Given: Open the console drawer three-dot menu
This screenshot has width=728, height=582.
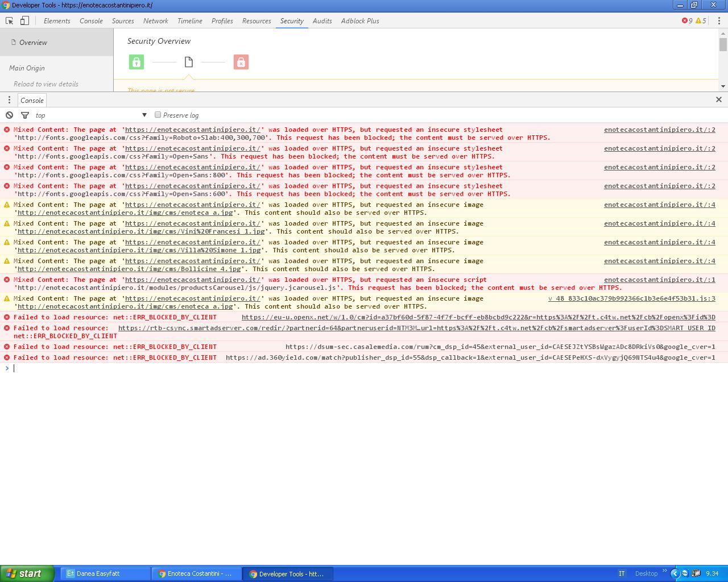Looking at the screenshot, I should (9, 100).
